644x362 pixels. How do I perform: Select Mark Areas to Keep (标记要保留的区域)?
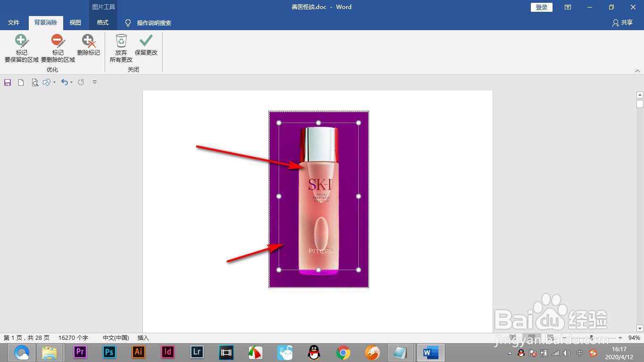pos(22,48)
